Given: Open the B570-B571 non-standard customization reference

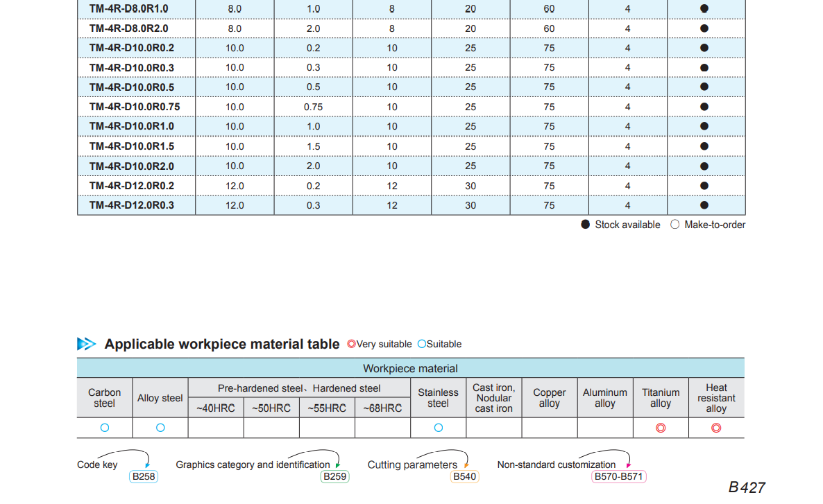Looking at the screenshot, I should 618,477.
